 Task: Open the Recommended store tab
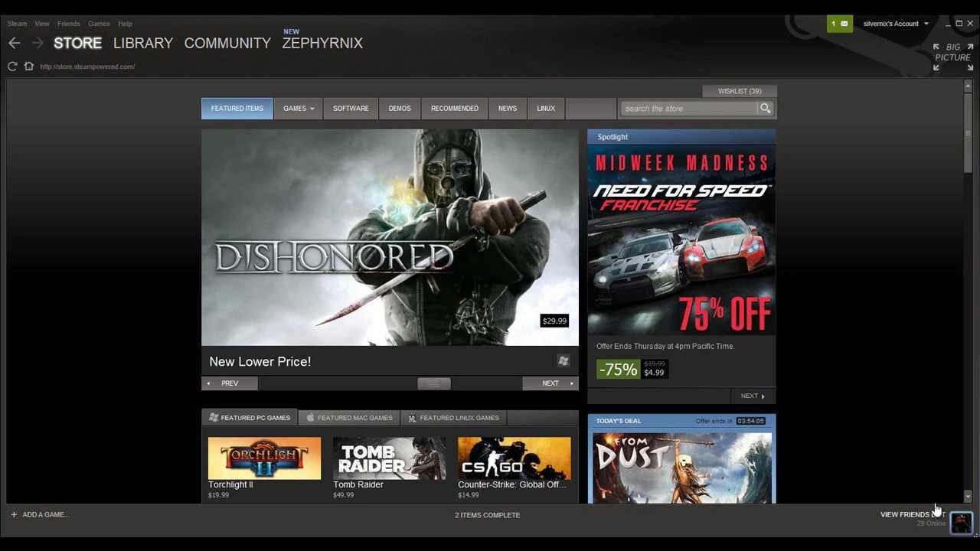coord(455,109)
